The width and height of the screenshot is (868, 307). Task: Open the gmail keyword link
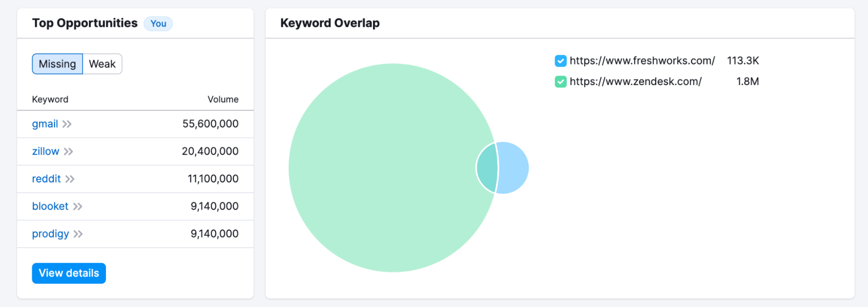[45, 124]
